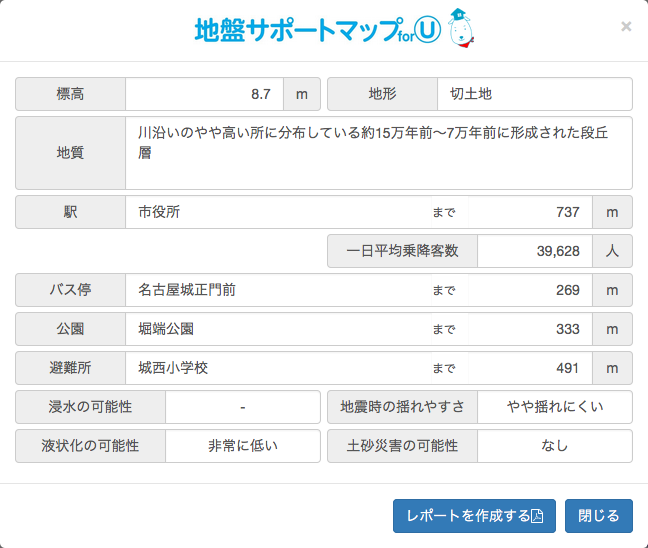648x548 pixels.
Task: Click the 地形 label
Action: [x=382, y=94]
